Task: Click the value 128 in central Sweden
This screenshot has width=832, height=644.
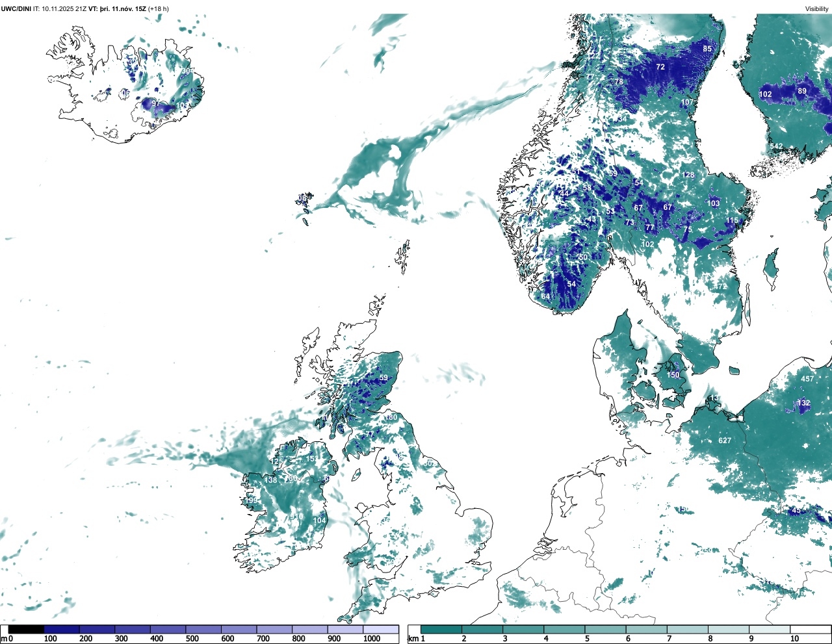Action: point(688,175)
